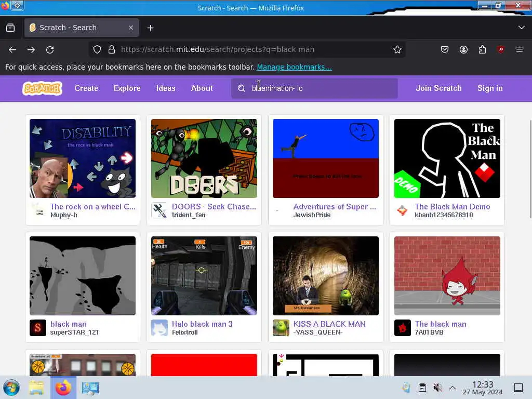This screenshot has width=532, height=399.
Task: Open 'Adventures of Super ...' title link
Action: 335,207
